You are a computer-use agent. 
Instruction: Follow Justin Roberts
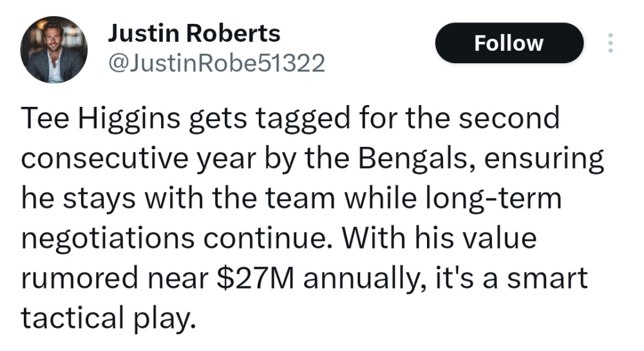(509, 43)
